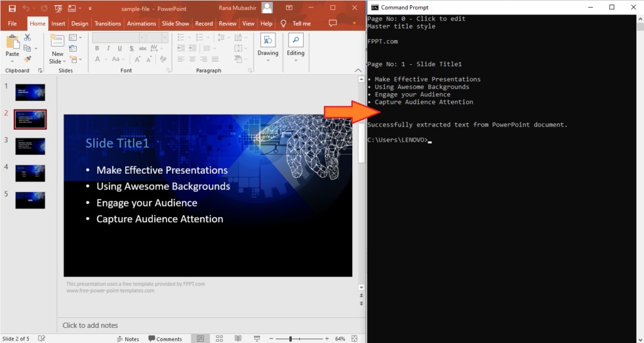Toggle Normal view button in status bar

pos(200,339)
